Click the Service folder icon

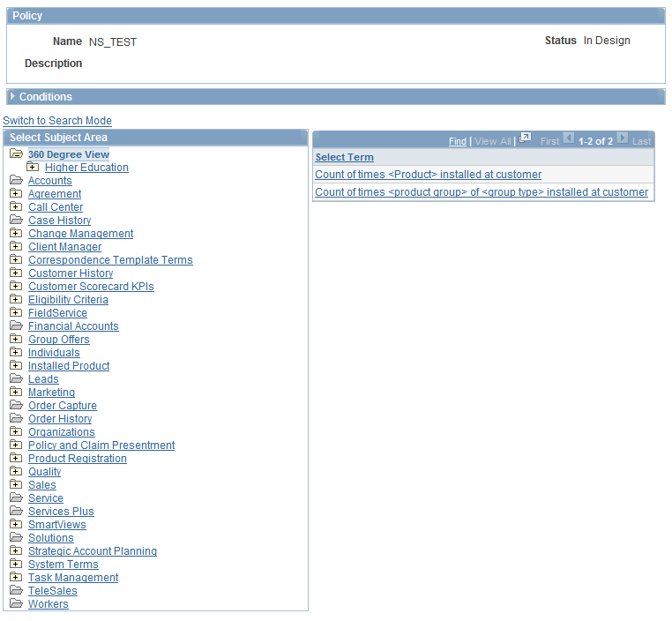[x=16, y=498]
